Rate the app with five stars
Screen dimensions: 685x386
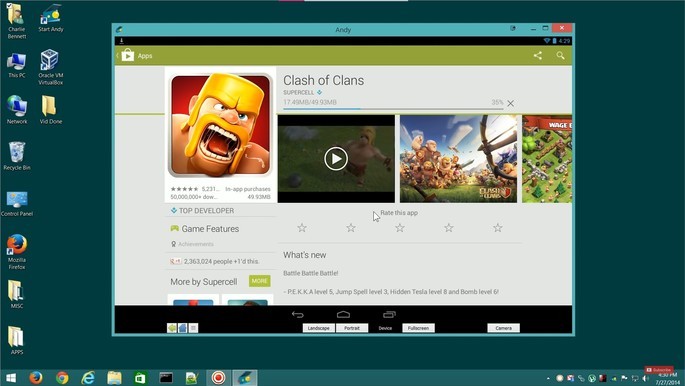(x=498, y=227)
